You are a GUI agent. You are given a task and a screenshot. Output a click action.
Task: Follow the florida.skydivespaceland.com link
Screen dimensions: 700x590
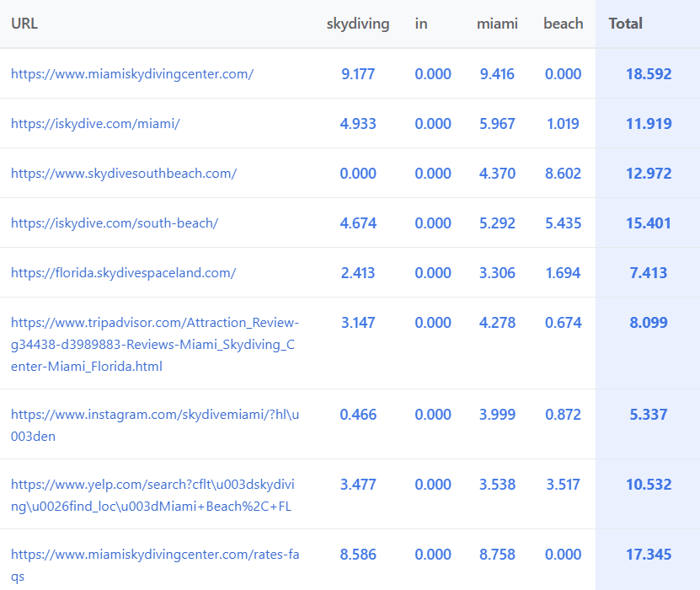(x=123, y=272)
